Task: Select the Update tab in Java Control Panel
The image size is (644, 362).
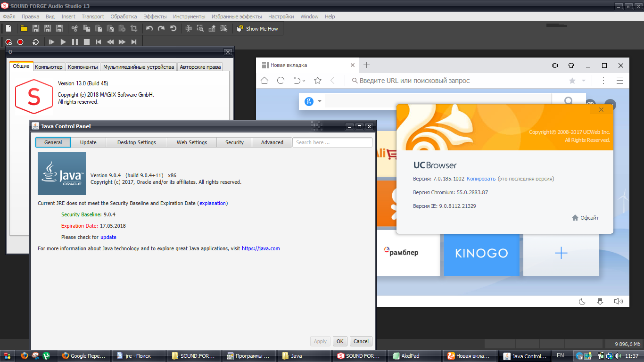Action: pyautogui.click(x=88, y=142)
